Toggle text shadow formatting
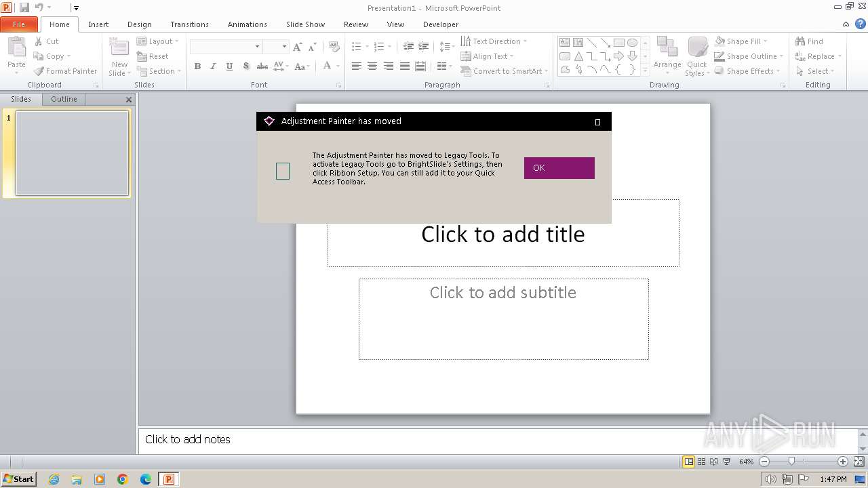Viewport: 868px width, 488px height. coord(245,66)
